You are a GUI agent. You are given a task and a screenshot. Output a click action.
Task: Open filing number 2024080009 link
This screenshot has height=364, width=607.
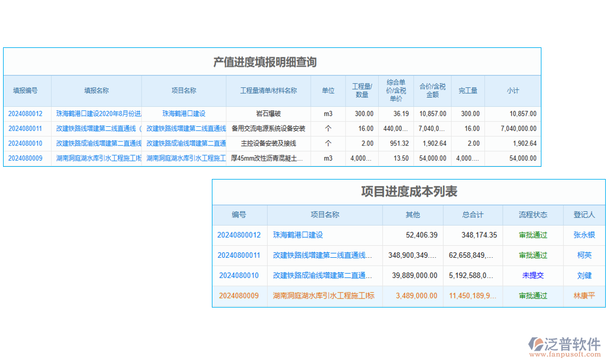tap(27, 159)
